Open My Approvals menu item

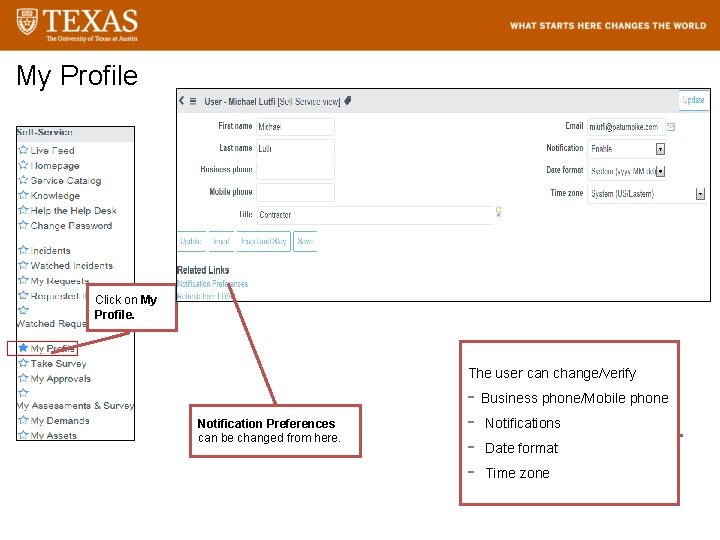(x=61, y=379)
